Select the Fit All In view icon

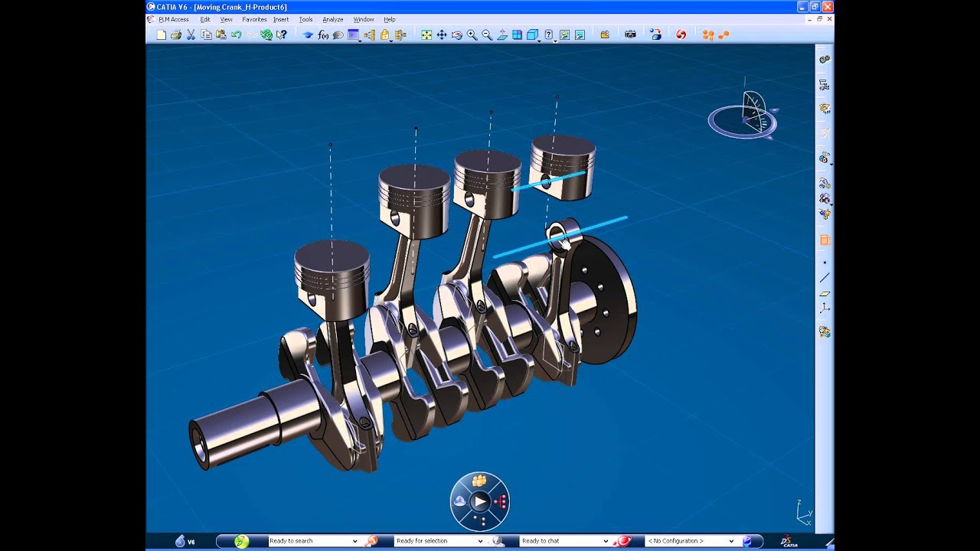tap(426, 34)
